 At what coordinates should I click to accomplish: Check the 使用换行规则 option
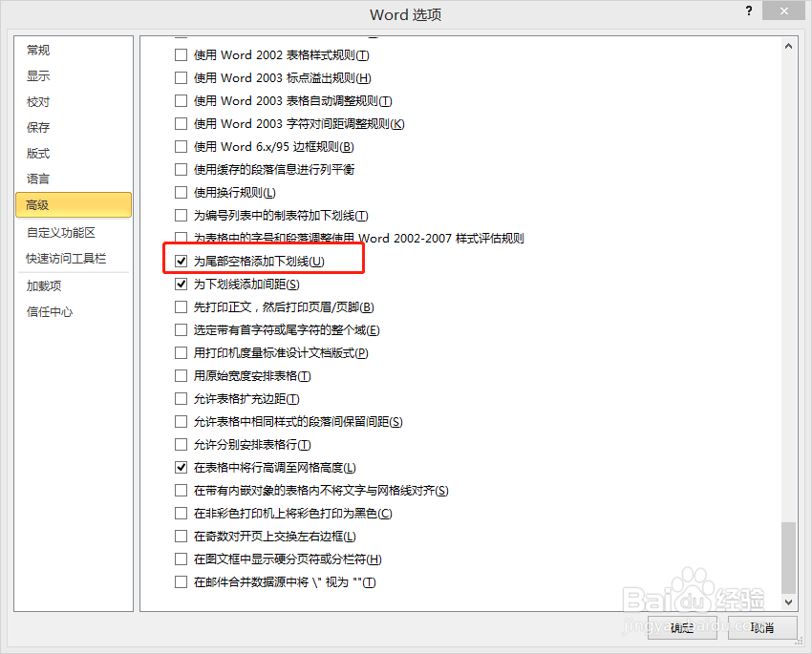click(181, 193)
